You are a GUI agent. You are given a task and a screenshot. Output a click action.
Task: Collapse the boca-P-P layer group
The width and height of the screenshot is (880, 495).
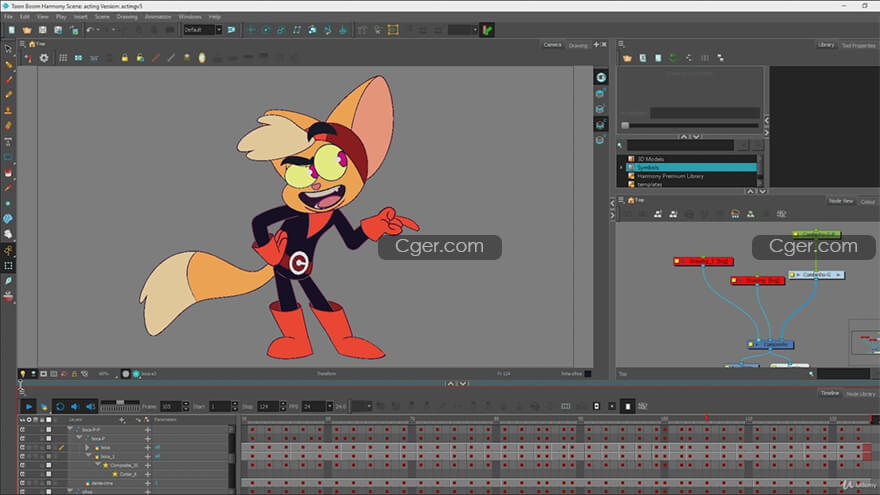pos(70,429)
